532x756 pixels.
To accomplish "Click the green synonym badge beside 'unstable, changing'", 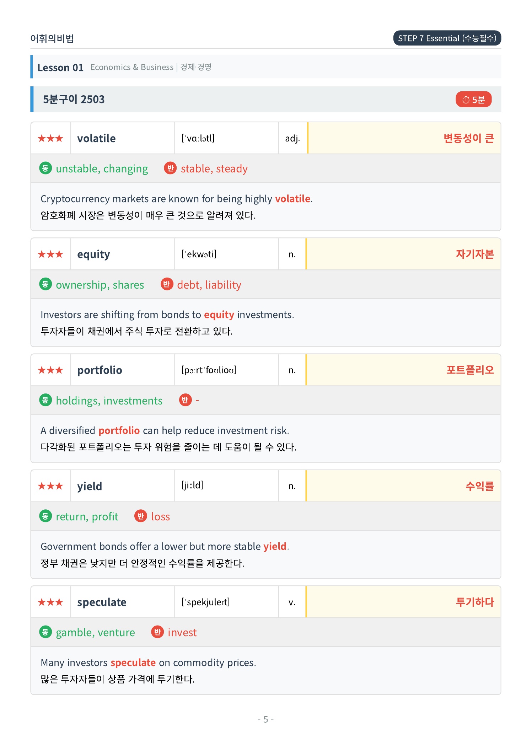I will point(45,168).
